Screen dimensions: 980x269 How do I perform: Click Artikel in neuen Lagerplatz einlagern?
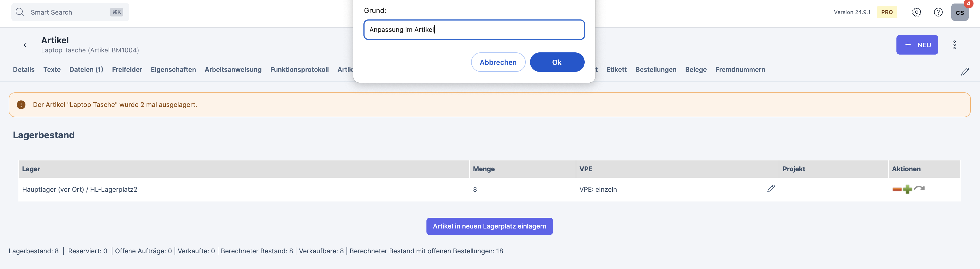[x=489, y=226]
